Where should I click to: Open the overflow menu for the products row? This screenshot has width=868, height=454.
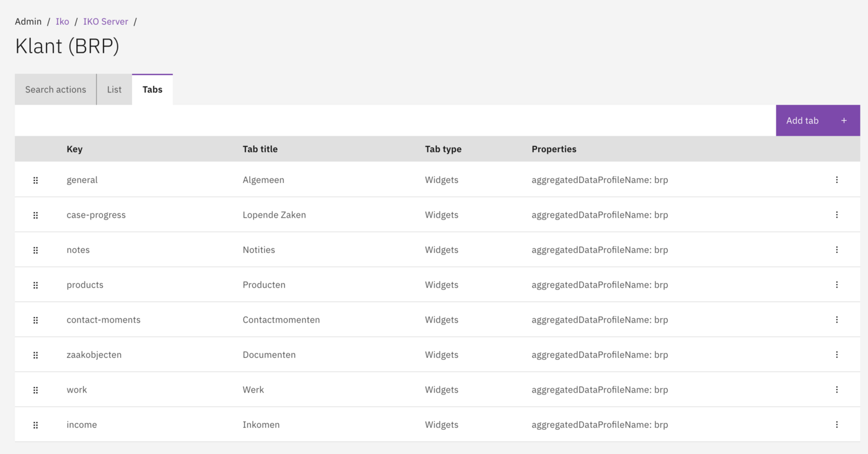[x=836, y=285]
